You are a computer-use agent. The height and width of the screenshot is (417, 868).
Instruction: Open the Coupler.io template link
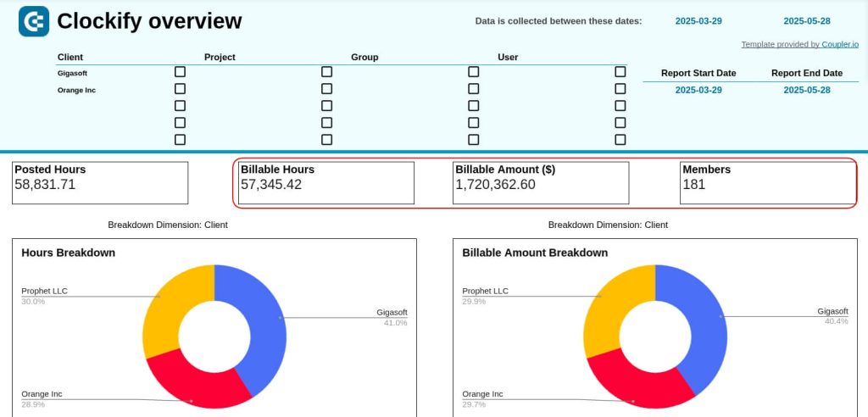point(840,44)
